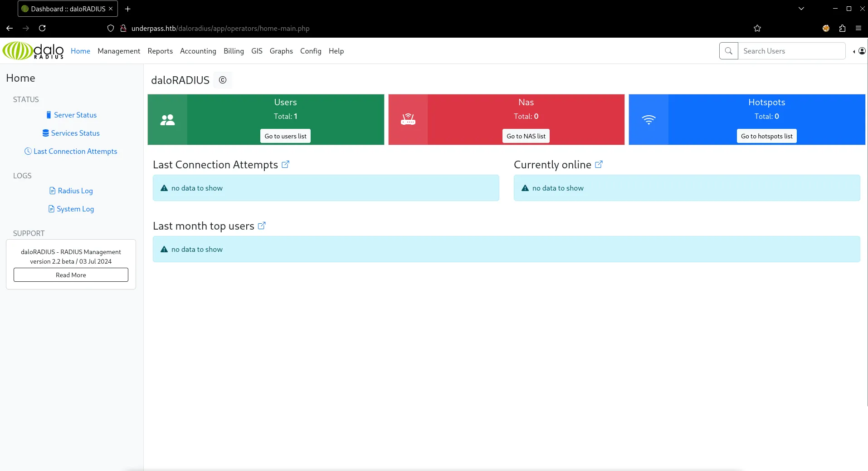Click the Go to hotspots list button

coord(766,136)
